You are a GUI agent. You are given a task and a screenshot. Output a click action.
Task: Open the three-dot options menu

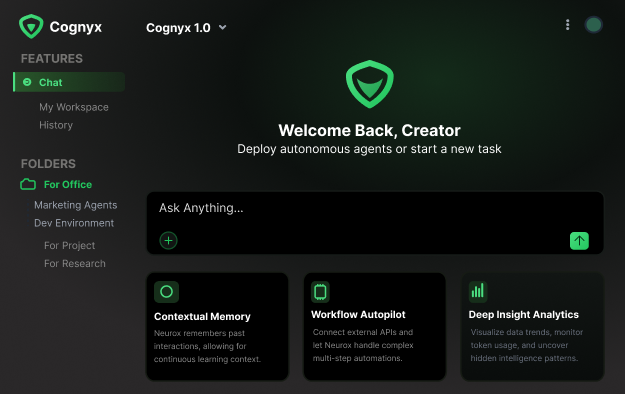568,25
